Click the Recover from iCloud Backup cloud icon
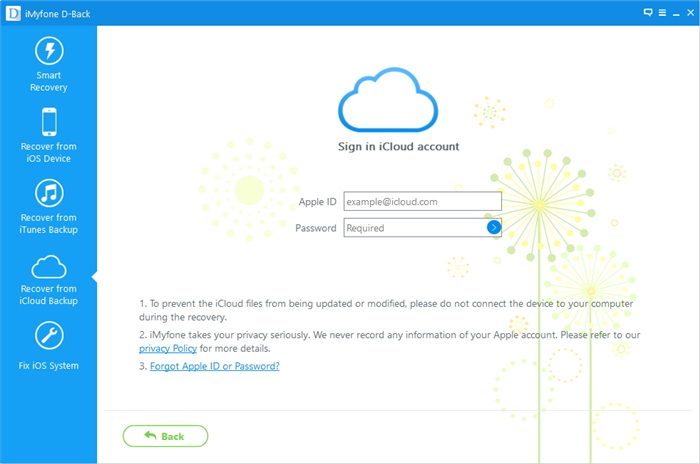Screen dimensions: 700x464 [49, 266]
